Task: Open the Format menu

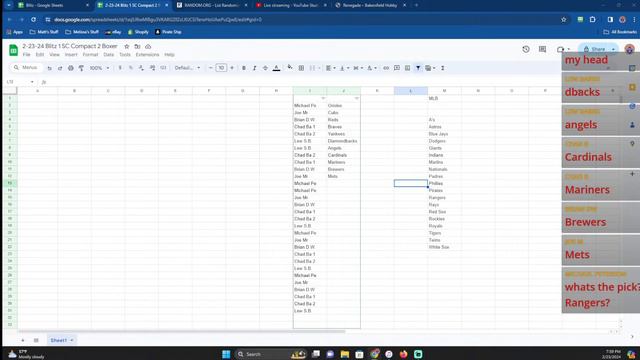Action: pyautogui.click(x=90, y=55)
